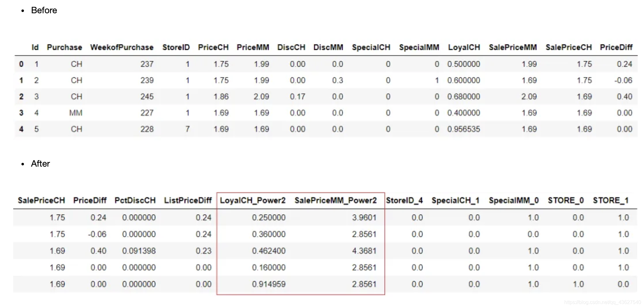Select WeekofPurchase value 228

147,129
